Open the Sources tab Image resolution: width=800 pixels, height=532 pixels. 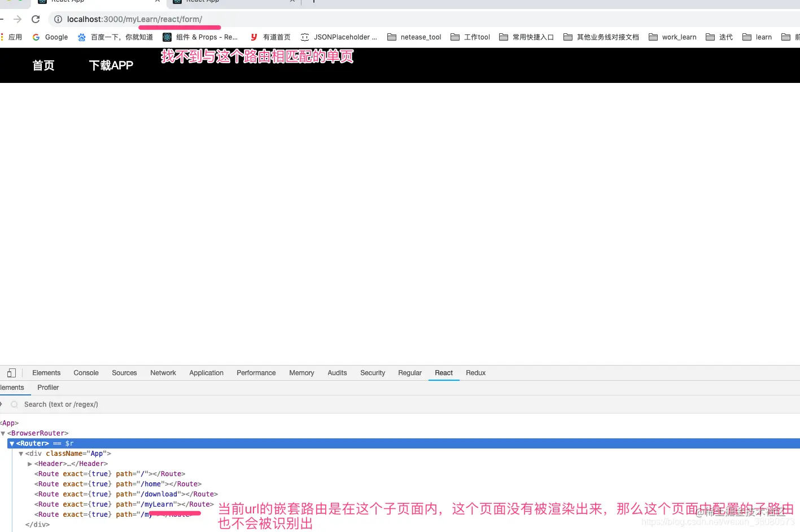pos(124,373)
